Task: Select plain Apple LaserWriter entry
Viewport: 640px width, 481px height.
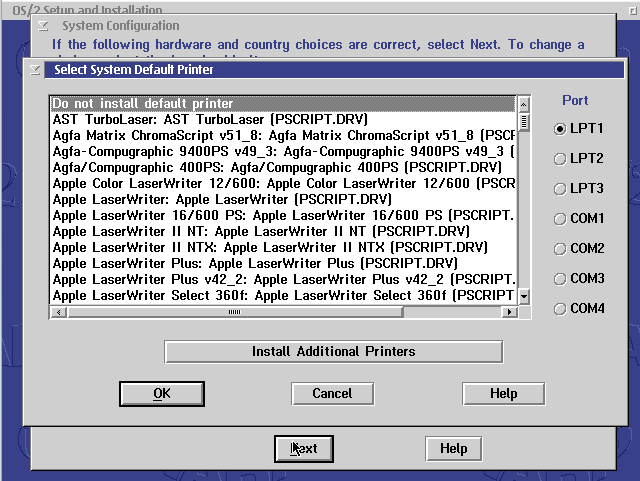Action: 282,200
